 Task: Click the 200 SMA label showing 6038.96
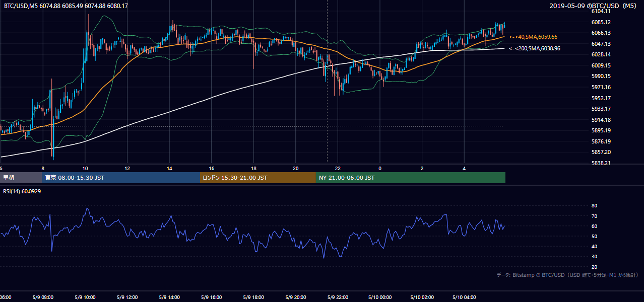(x=535, y=48)
